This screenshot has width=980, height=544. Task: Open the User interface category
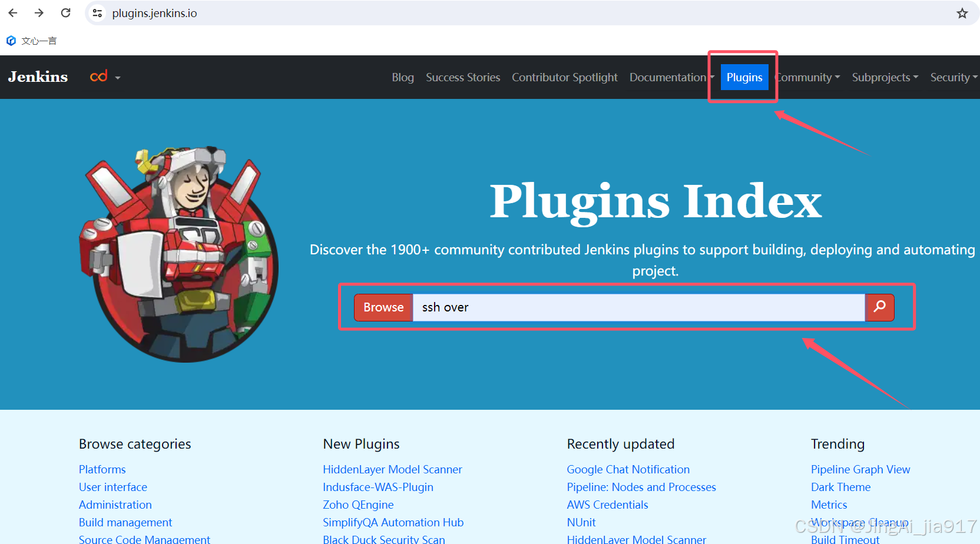(x=113, y=487)
